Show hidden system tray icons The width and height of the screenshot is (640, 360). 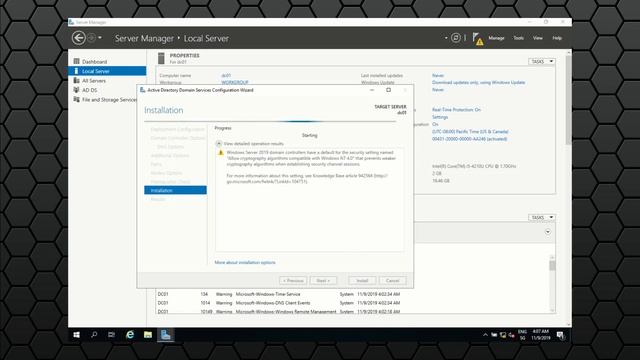click(x=485, y=335)
